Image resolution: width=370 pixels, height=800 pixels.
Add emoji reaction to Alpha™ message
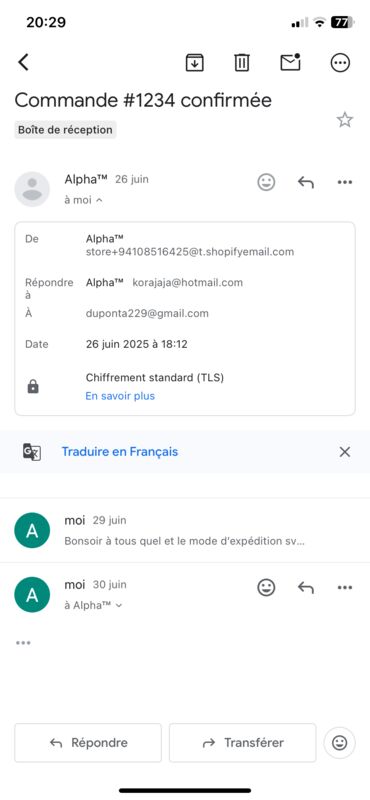pos(266,182)
